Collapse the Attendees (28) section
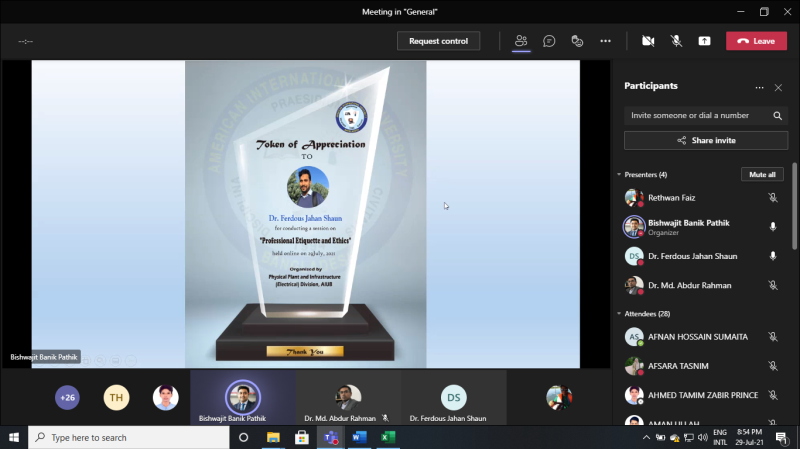 (620, 314)
